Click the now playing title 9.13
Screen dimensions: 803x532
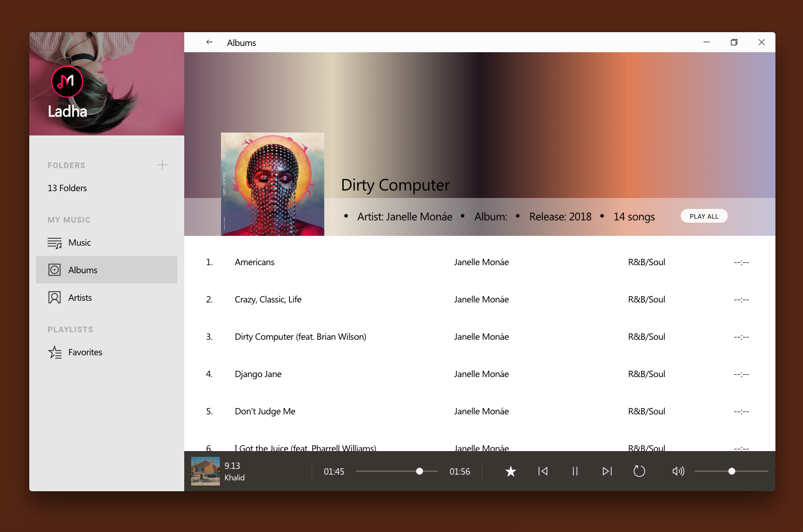pyautogui.click(x=232, y=466)
